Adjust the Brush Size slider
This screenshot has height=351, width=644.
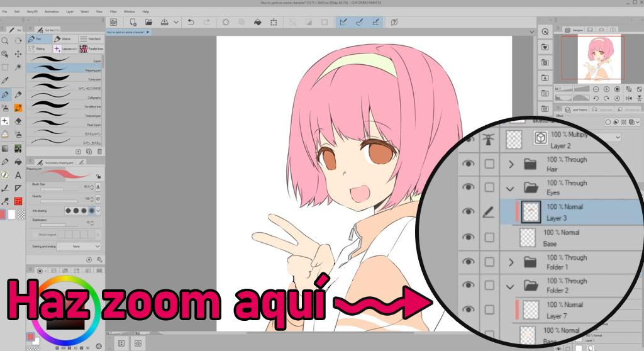click(59, 189)
